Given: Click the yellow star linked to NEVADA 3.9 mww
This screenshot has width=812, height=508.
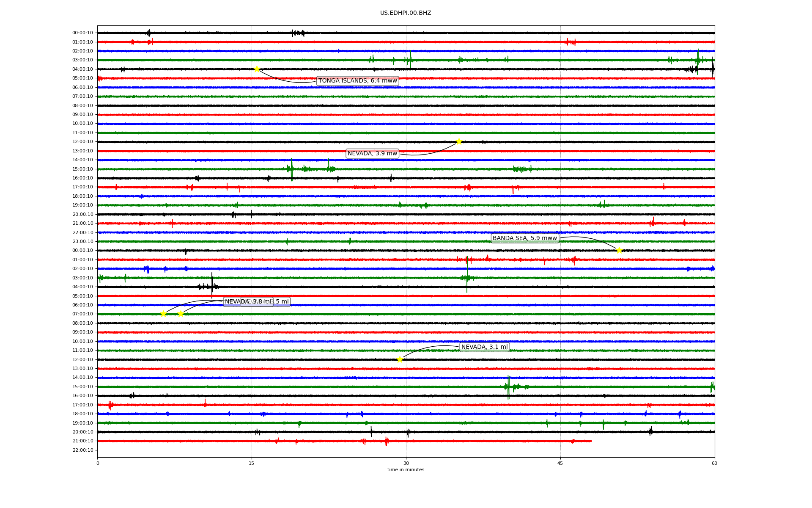Looking at the screenshot, I should pyautogui.click(x=459, y=141).
